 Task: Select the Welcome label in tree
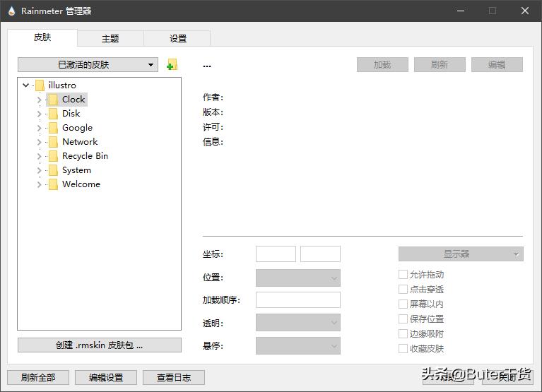click(81, 184)
